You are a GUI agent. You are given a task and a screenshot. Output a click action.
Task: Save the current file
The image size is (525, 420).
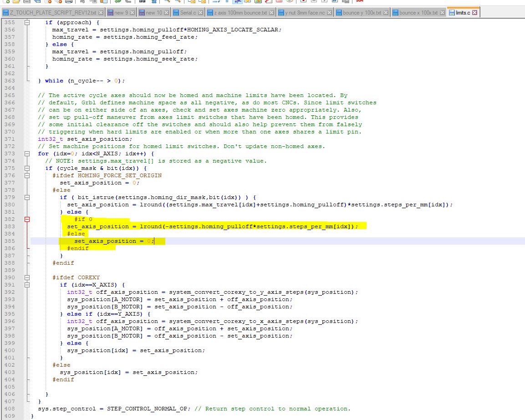(26, 3)
